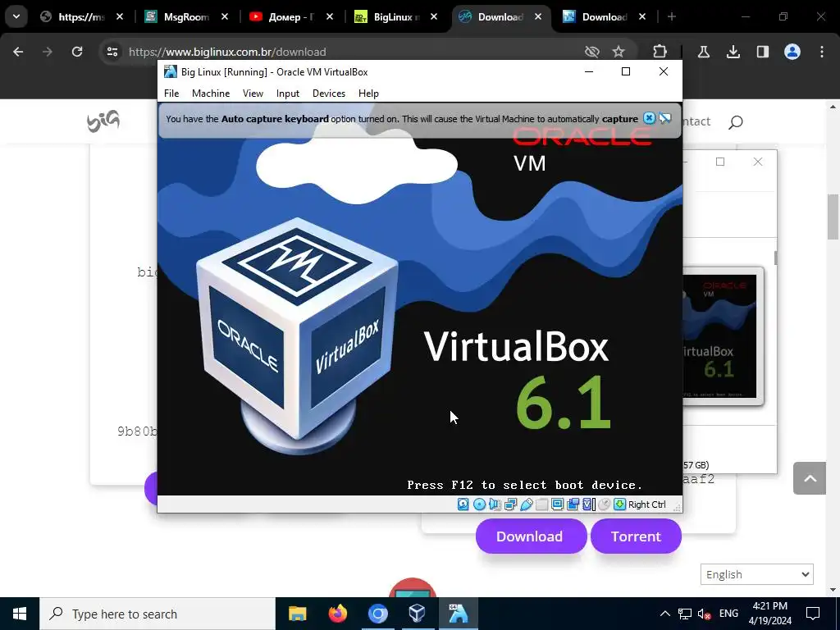The image size is (840, 630).
Task: Click the BigLinux logo in site header
Action: point(103,121)
